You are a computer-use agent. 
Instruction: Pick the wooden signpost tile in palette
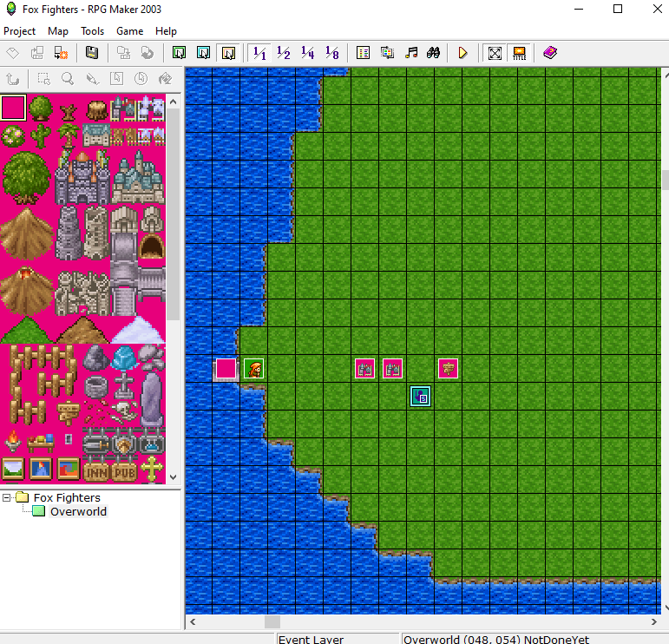(69, 413)
